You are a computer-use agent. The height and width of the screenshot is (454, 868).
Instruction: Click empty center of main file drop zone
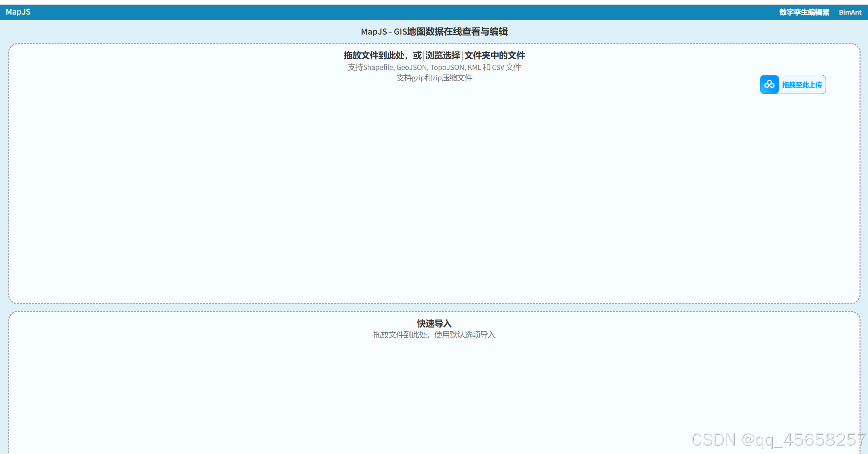pos(434,190)
